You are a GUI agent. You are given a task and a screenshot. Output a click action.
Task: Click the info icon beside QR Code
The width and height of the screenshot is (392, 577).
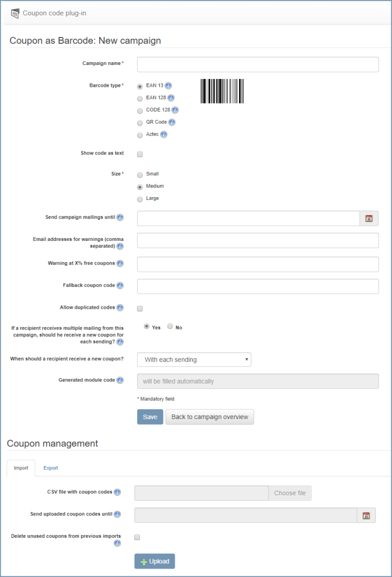172,122
